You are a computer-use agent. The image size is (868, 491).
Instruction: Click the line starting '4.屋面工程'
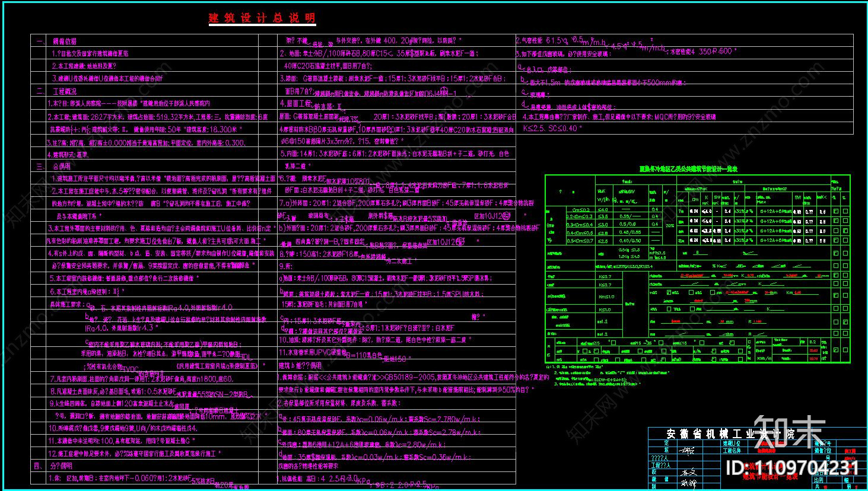[x=314, y=105]
